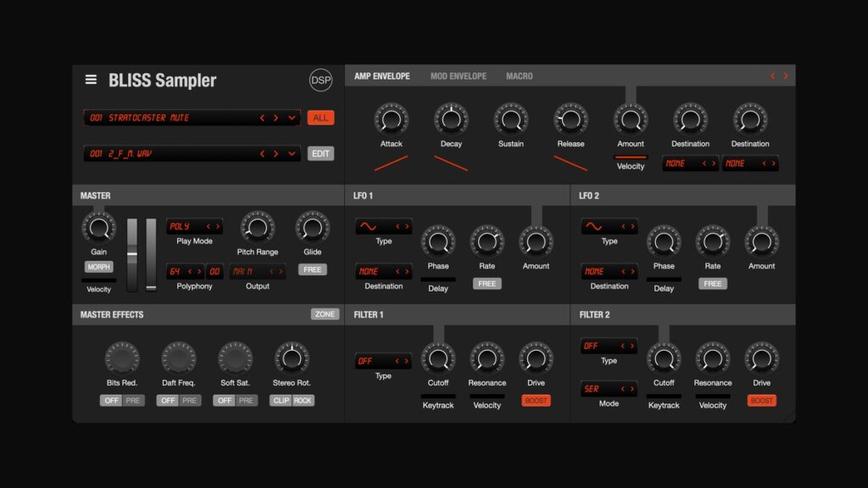Image resolution: width=868 pixels, height=488 pixels.
Task: Open the Filter 1 Type selector
Action: (x=383, y=360)
